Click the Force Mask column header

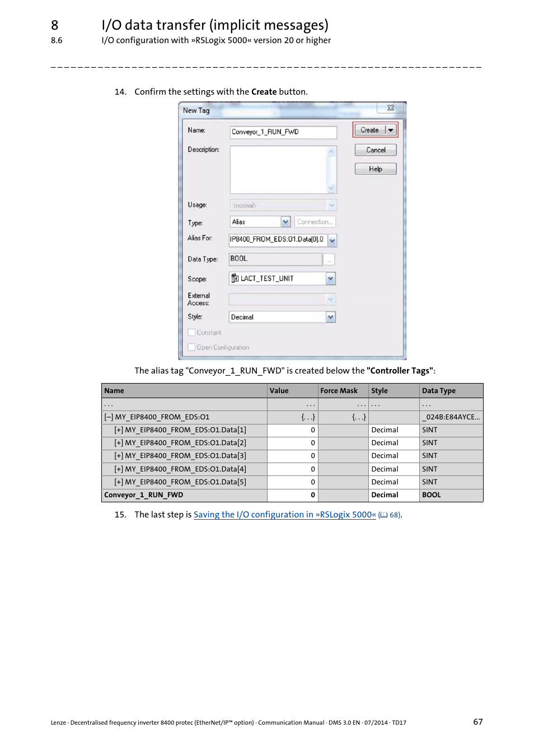pyautogui.click(x=343, y=391)
